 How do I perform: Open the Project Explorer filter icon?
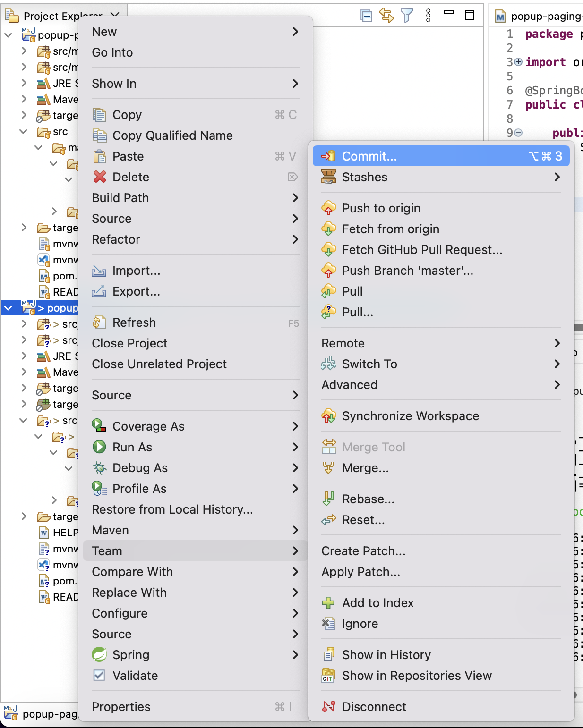click(407, 16)
